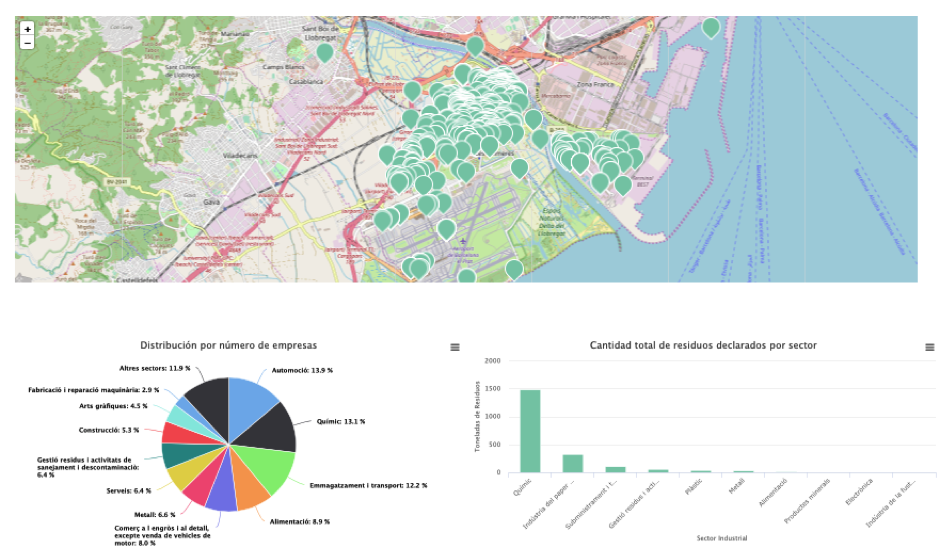Click the Químic bar in the bar chart
This screenshot has height=554, width=940.
click(x=530, y=431)
